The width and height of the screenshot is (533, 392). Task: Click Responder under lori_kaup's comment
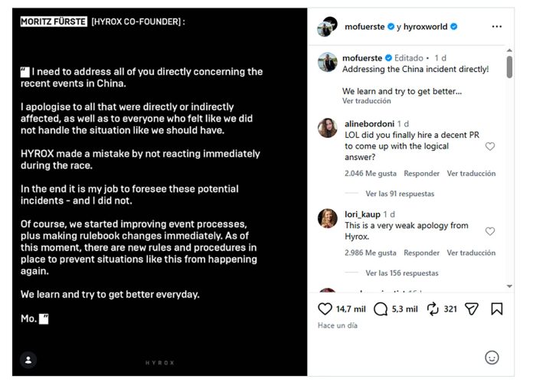(421, 253)
